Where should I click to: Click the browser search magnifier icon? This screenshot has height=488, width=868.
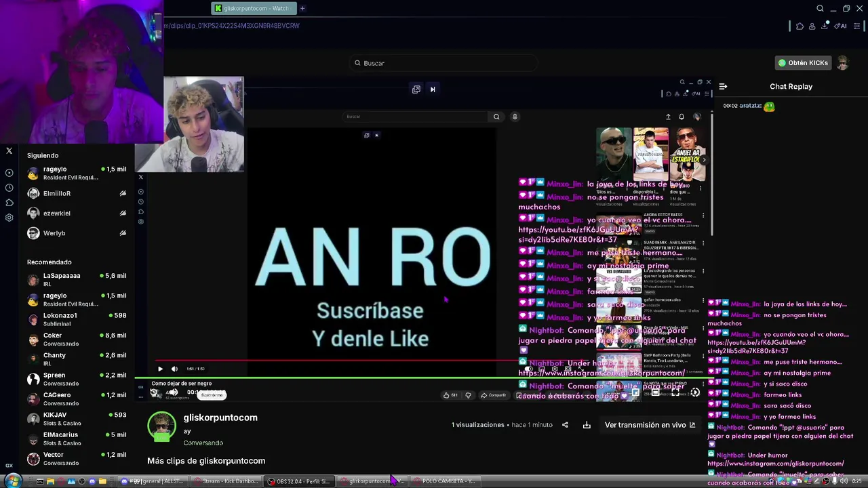pos(820,9)
